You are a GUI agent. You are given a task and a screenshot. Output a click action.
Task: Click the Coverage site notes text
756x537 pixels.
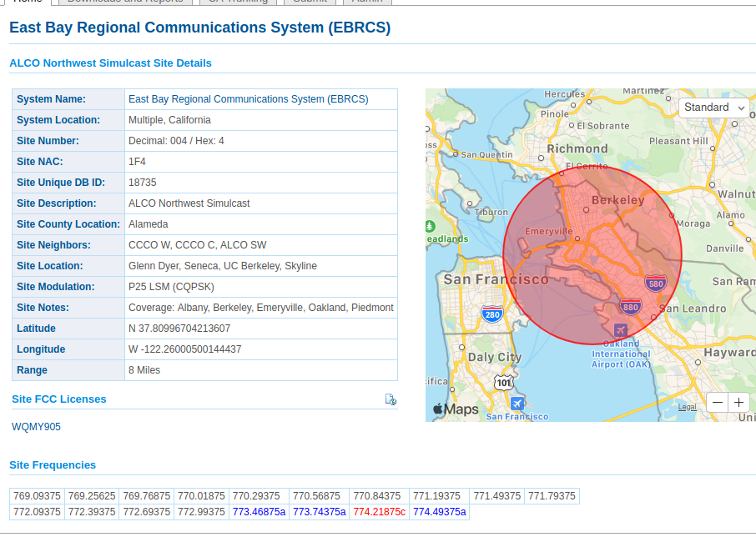point(261,308)
